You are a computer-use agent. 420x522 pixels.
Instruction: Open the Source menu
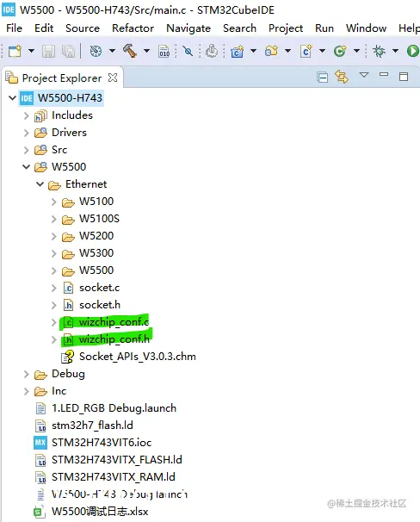click(83, 28)
